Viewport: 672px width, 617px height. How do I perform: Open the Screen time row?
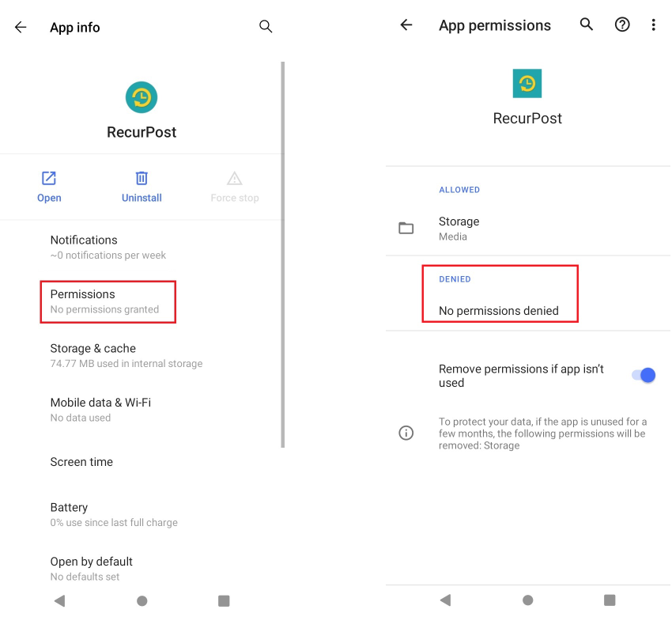[x=142, y=462]
